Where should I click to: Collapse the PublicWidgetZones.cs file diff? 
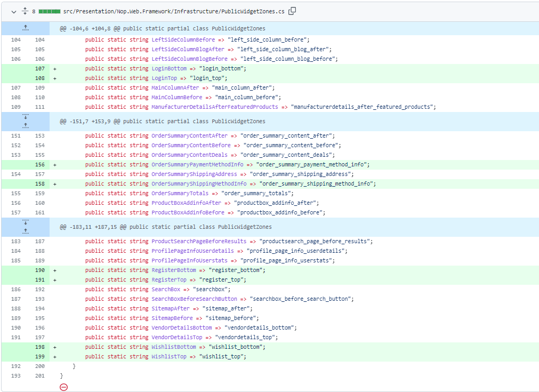pos(13,11)
